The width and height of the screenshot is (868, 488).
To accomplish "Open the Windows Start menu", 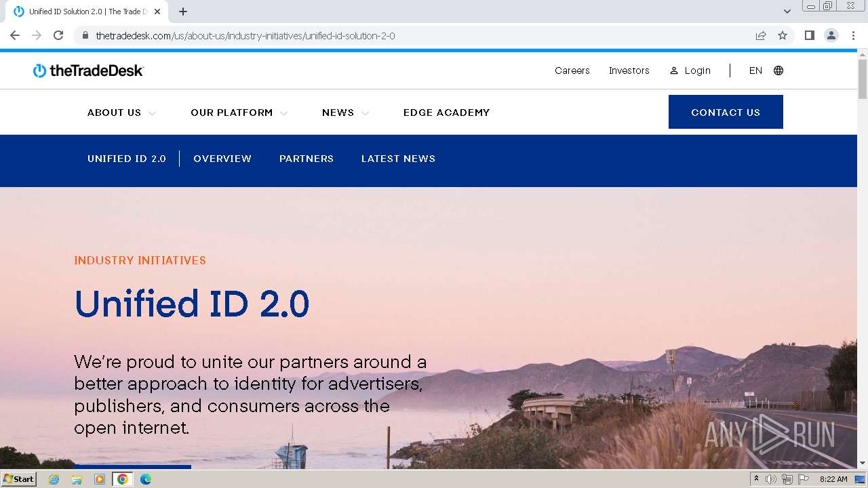I will tap(18, 479).
